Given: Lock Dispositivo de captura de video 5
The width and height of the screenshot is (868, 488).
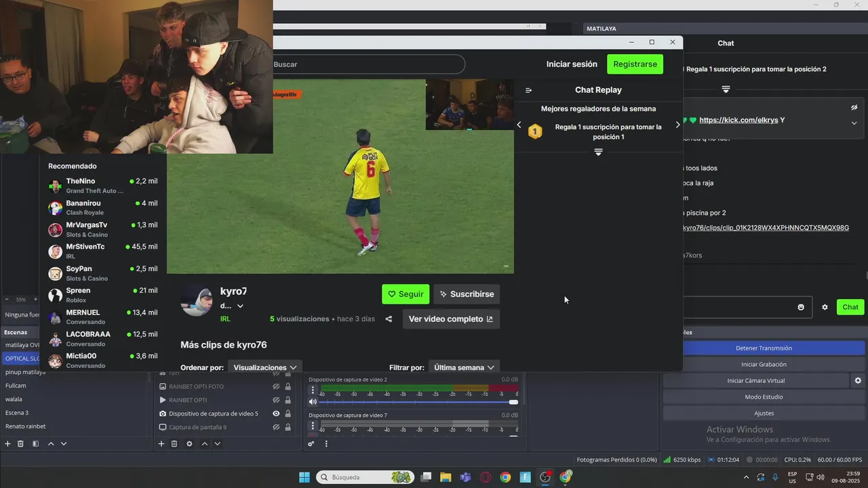Looking at the screenshot, I should [x=288, y=413].
